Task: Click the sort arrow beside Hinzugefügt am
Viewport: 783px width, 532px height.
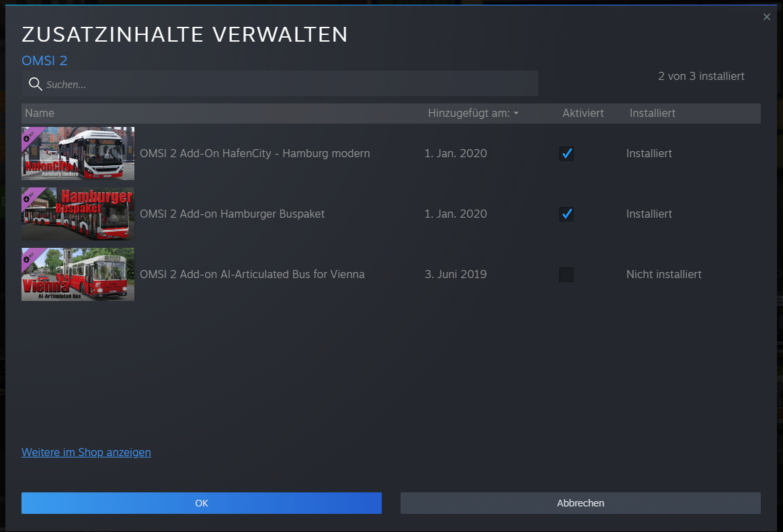Action: (x=516, y=114)
